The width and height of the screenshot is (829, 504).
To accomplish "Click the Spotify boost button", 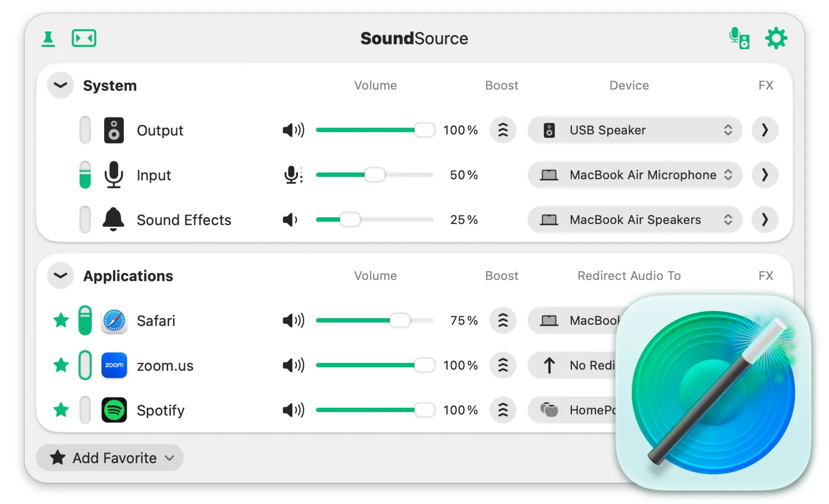I will click(x=503, y=410).
